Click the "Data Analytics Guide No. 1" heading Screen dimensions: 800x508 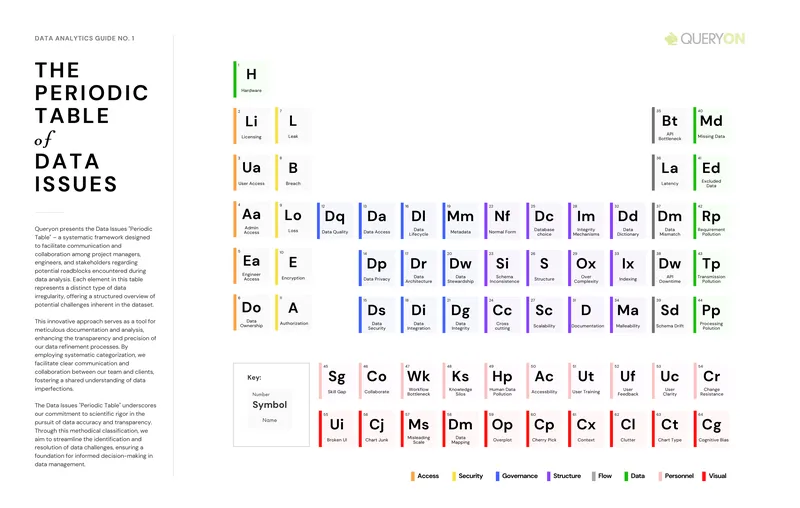(x=85, y=38)
